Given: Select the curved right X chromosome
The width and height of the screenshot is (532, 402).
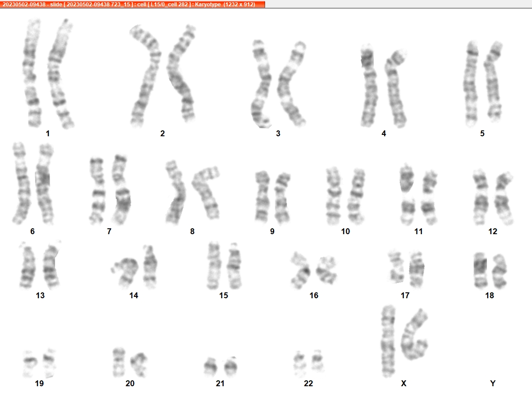Looking at the screenshot, I should [x=414, y=334].
